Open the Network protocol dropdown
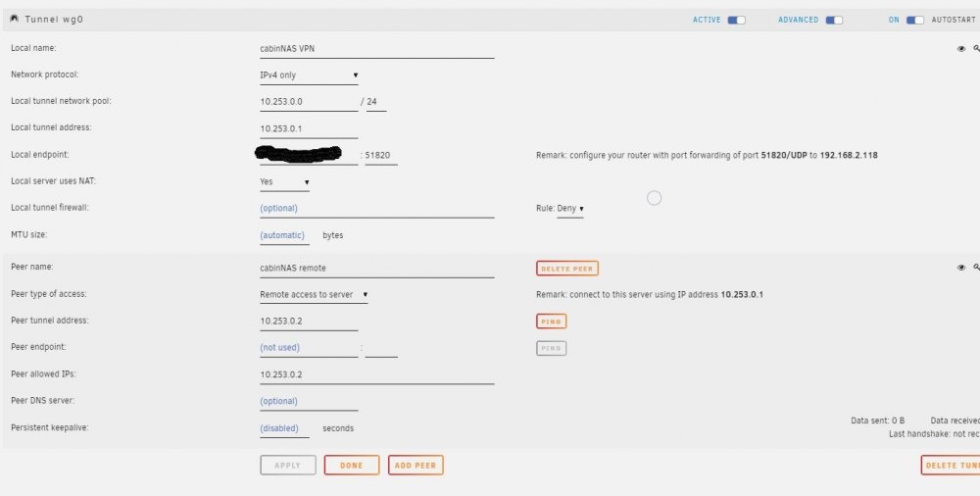This screenshot has width=980, height=496. [x=309, y=75]
